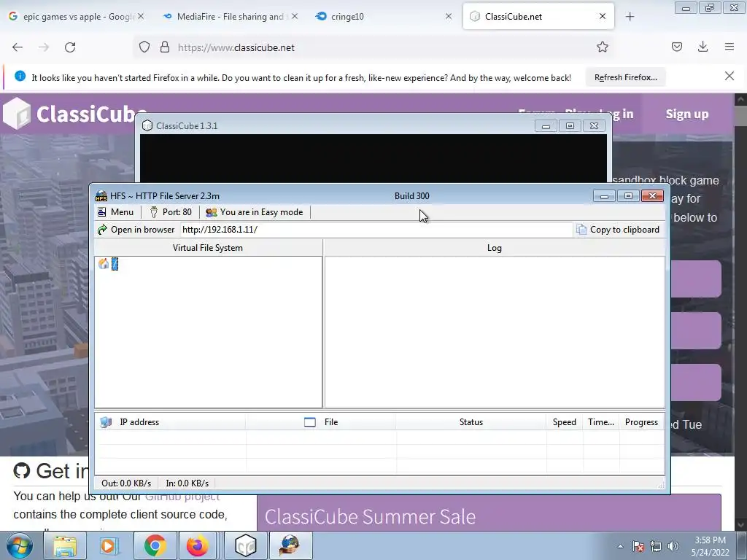Click the HFS URL address field
The width and height of the screenshot is (747, 560).
[x=376, y=230]
